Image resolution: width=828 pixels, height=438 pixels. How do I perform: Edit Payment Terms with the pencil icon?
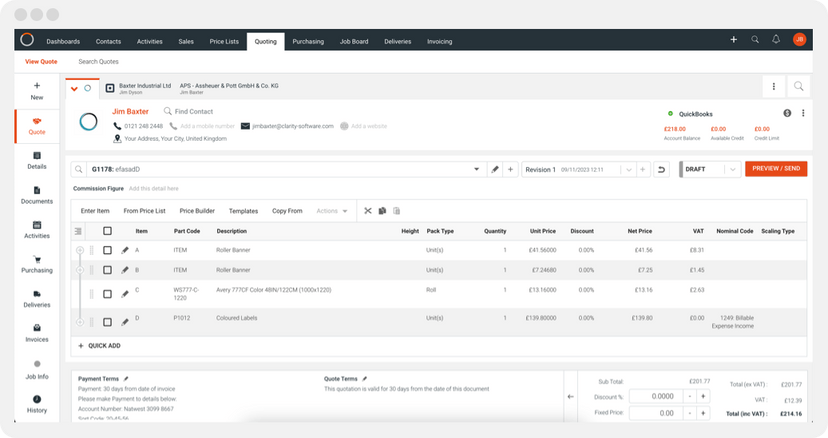pyautogui.click(x=126, y=380)
